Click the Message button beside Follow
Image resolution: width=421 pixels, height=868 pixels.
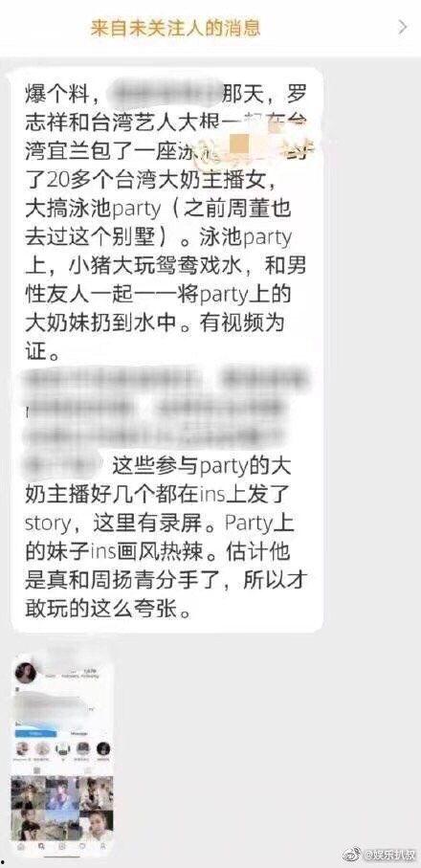79,733
